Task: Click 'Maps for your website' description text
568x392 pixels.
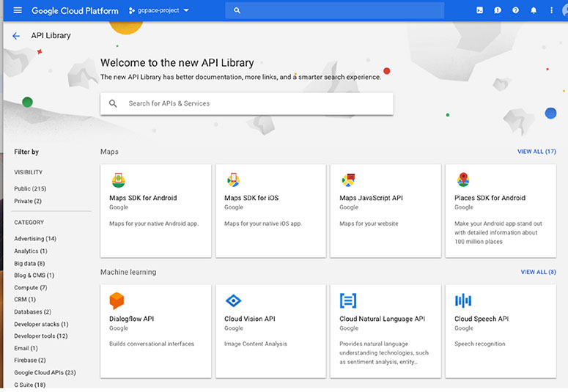Action: point(369,223)
